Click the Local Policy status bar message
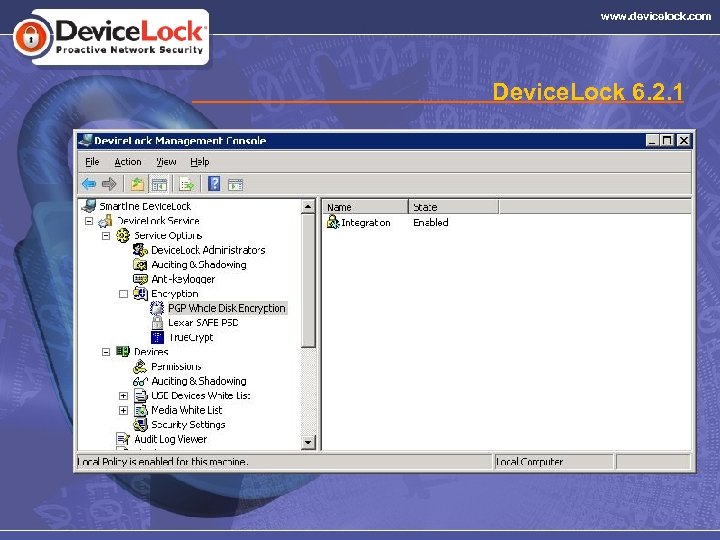This screenshot has height=540, width=720. point(163,461)
